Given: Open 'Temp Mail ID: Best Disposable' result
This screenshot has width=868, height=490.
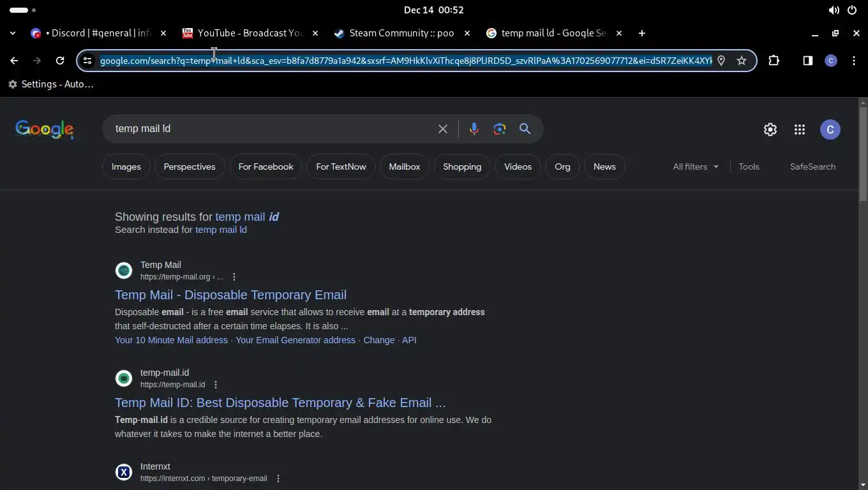Looking at the screenshot, I should 280,403.
